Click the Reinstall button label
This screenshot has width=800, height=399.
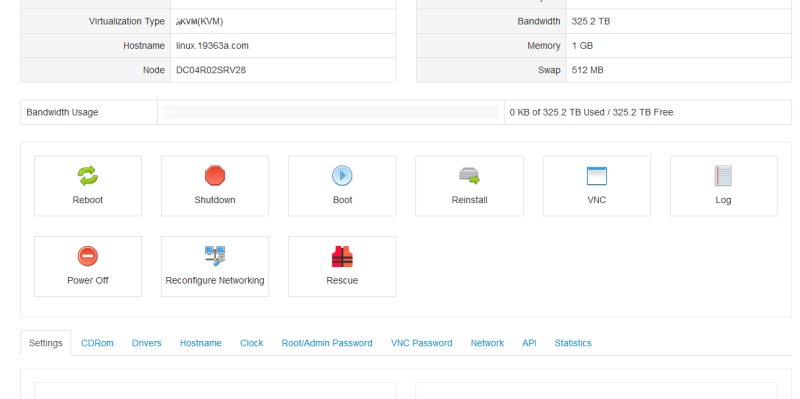469,200
